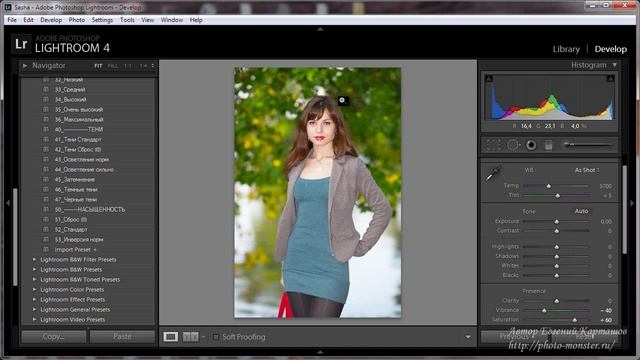Switch to Loupe view icon in toolbar
Viewport: 640px width, 360px height.
pos(171,337)
